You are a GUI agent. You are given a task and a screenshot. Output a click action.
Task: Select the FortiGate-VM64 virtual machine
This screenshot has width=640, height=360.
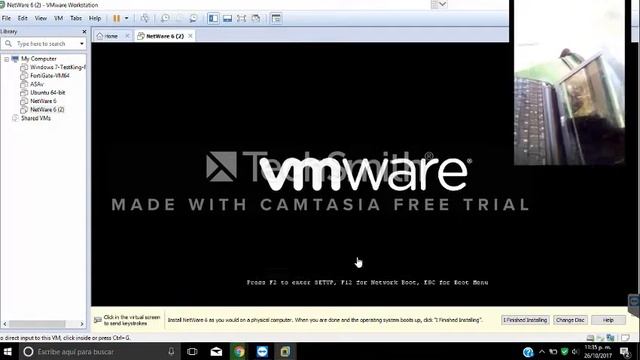tap(49, 76)
